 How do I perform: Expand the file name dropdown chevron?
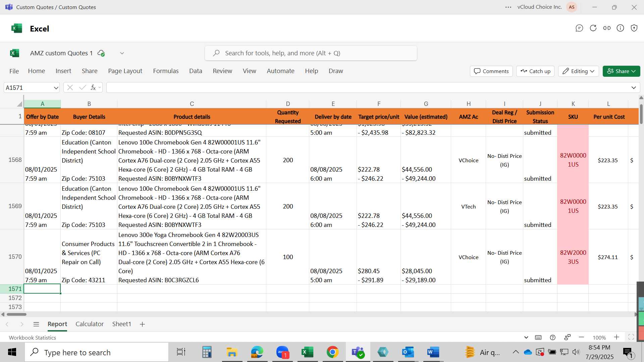point(122,53)
